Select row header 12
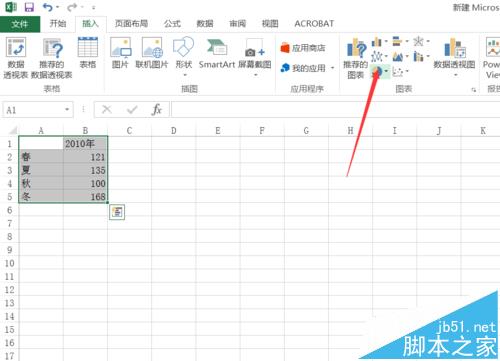Viewport: 500px width, 361px height. [x=9, y=290]
